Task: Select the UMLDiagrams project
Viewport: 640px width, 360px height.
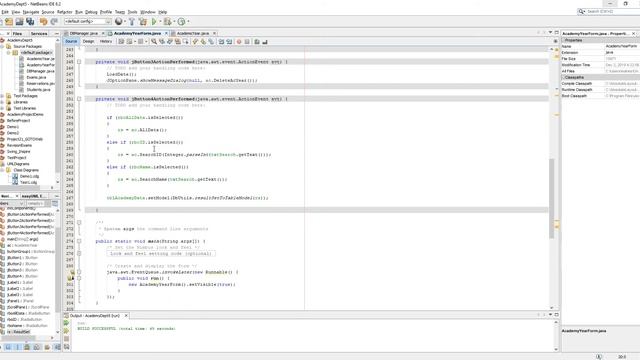Action: tap(18, 164)
